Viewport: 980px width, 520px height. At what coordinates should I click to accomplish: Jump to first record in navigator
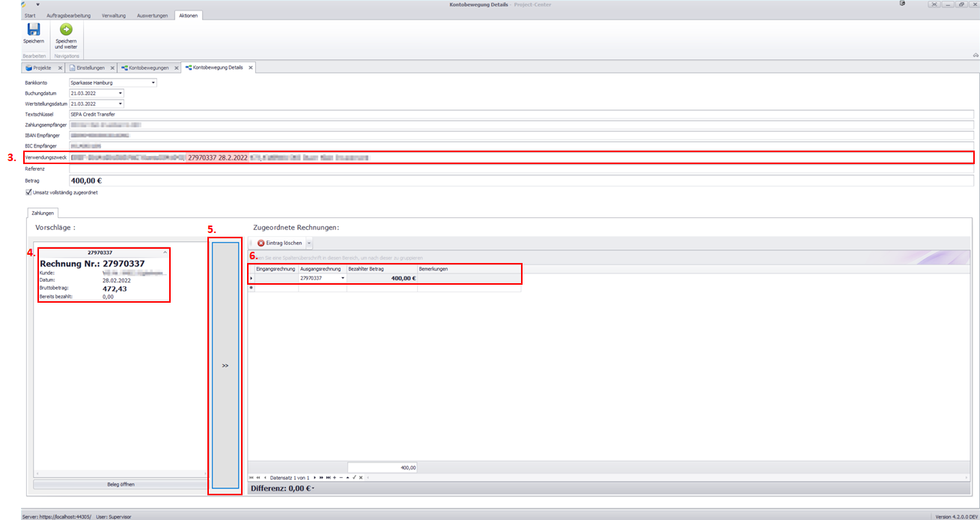pos(252,477)
